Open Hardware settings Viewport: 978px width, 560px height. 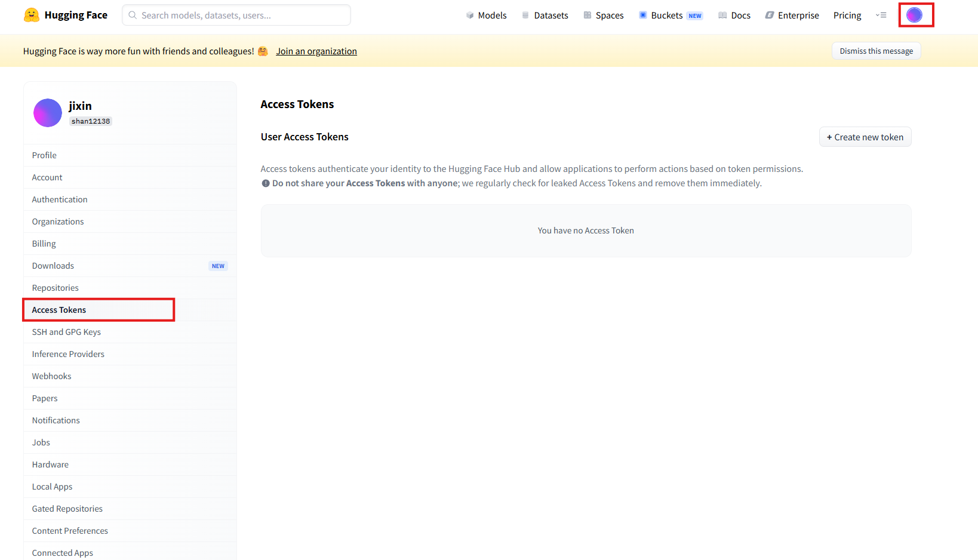pyautogui.click(x=130, y=464)
